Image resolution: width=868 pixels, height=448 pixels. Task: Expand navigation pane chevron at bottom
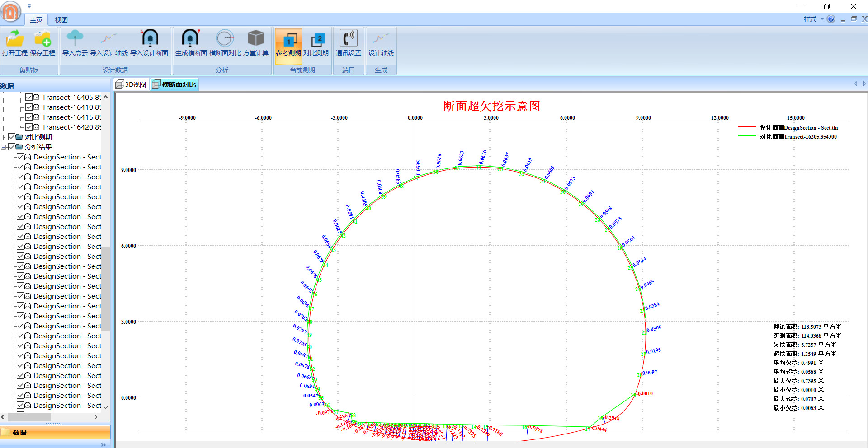point(104,445)
